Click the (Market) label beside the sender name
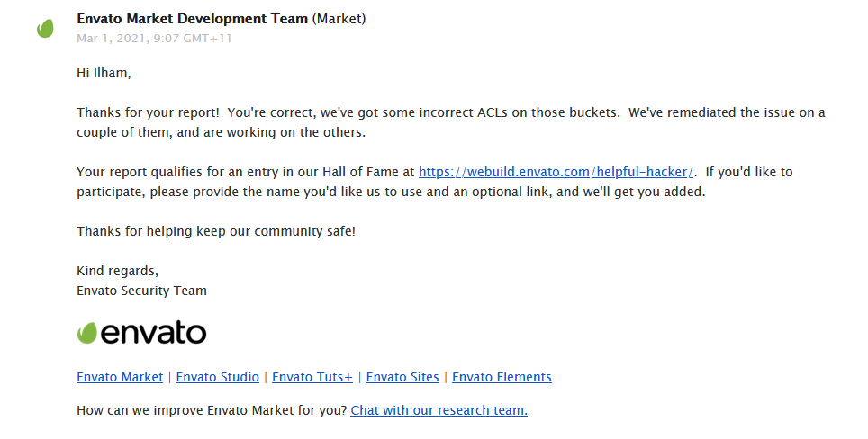Viewport: 868px width, 439px height. tap(339, 19)
